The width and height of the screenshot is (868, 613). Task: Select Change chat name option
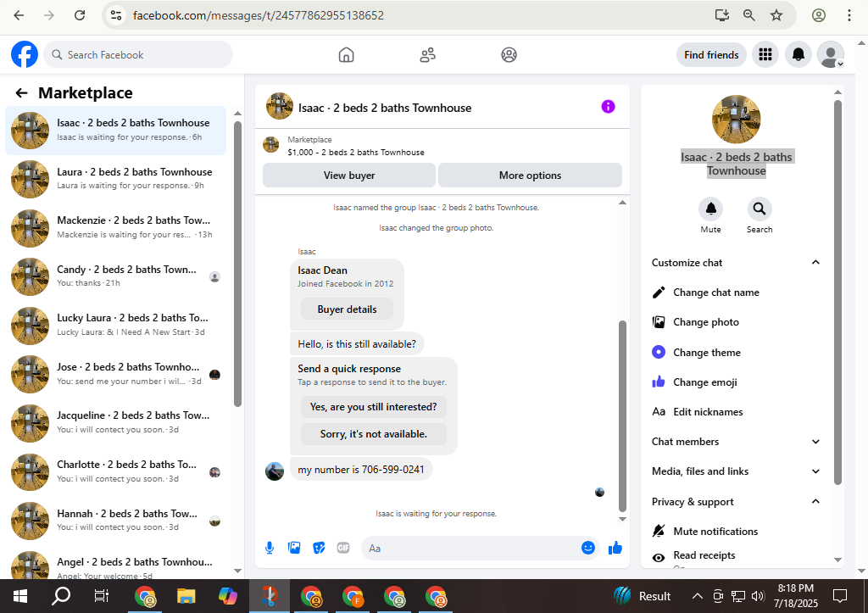pos(736,293)
